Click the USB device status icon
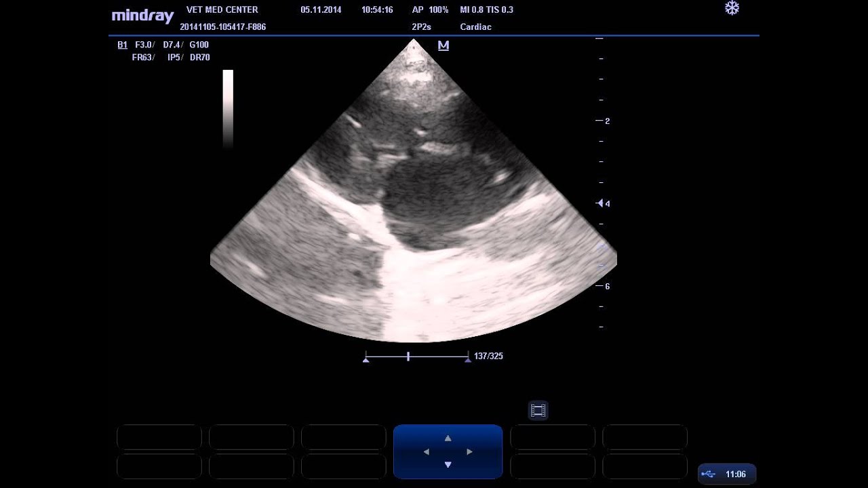 point(710,474)
